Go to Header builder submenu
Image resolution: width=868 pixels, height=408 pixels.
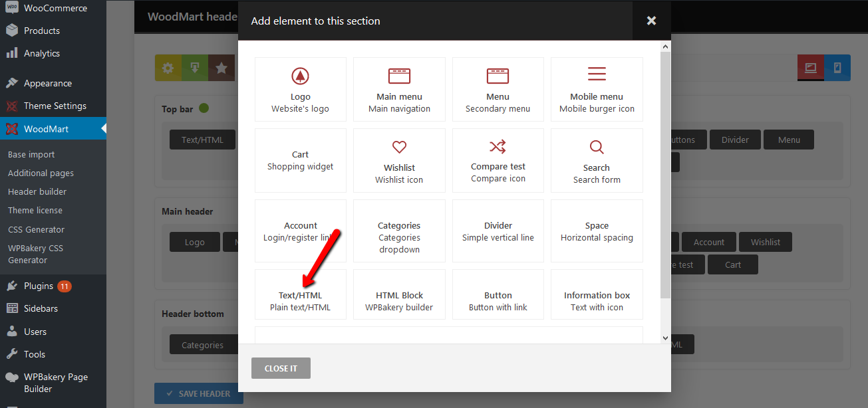pyautogui.click(x=37, y=191)
